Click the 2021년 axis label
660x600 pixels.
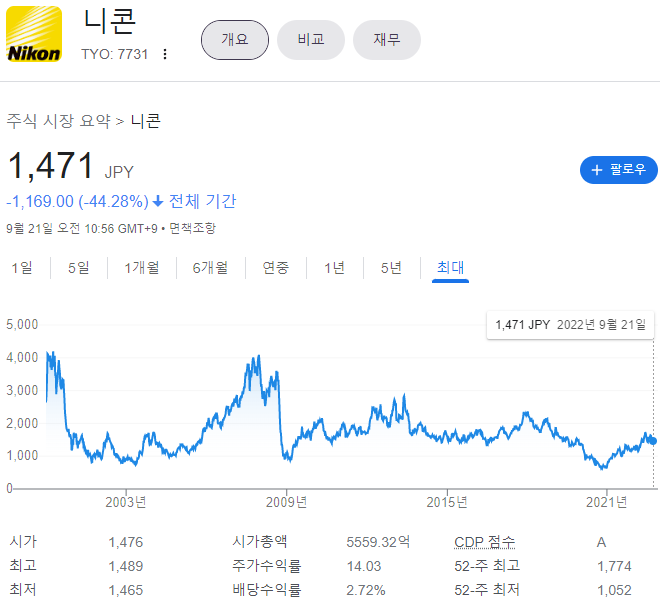pos(607,502)
